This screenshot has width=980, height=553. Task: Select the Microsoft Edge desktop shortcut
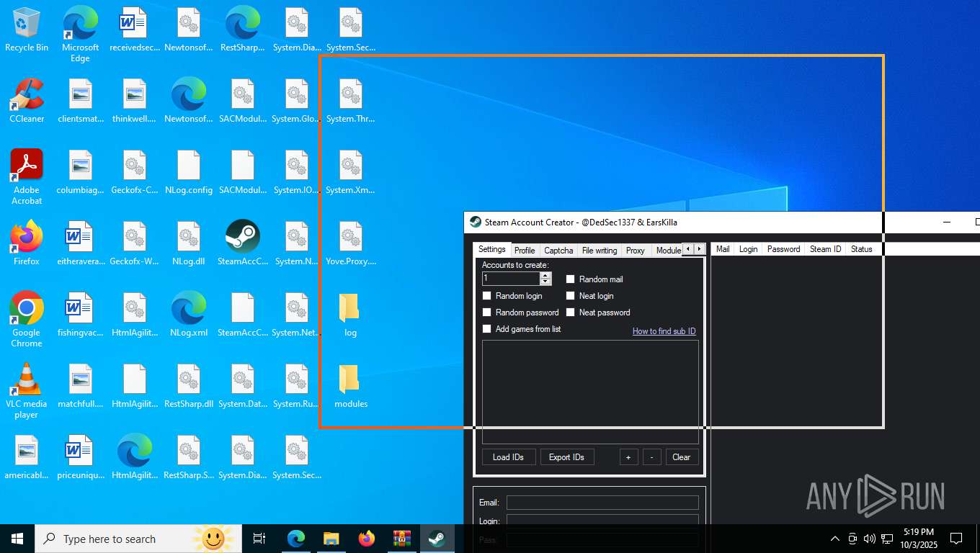tap(80, 35)
